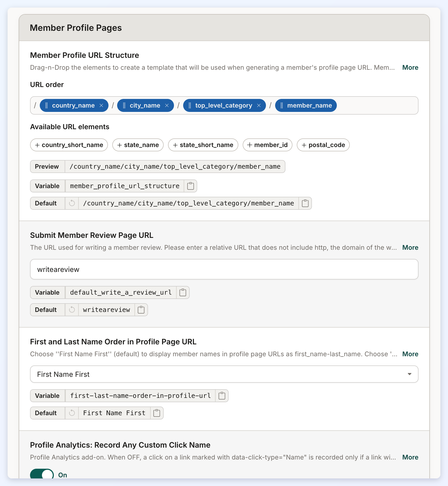Expand Submit Member Review Page URL description
Image resolution: width=448 pixels, height=486 pixels.
tap(410, 248)
